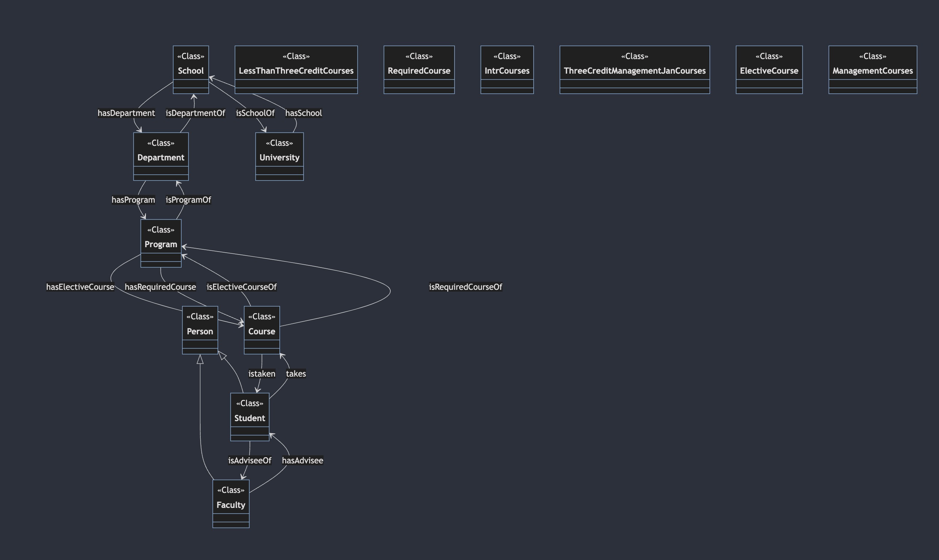939x560 pixels.
Task: Click the ElectiveCourse class box
Action: point(769,70)
